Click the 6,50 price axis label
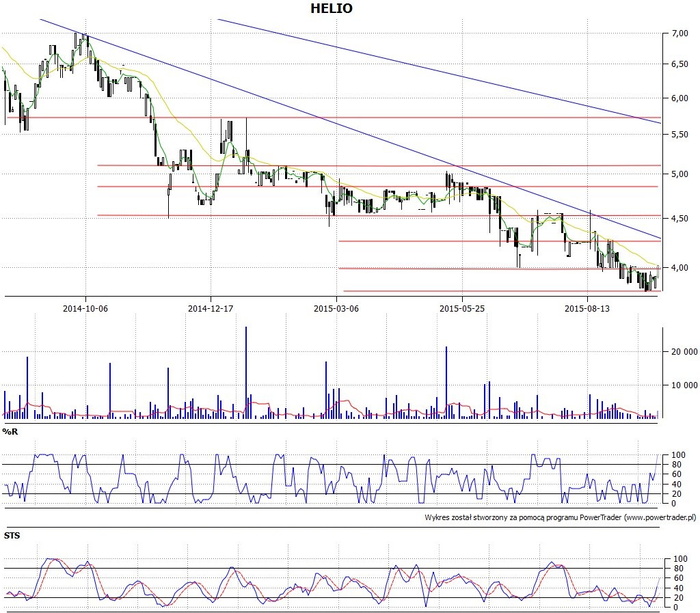Viewport: 700px width, 613px height. click(680, 64)
